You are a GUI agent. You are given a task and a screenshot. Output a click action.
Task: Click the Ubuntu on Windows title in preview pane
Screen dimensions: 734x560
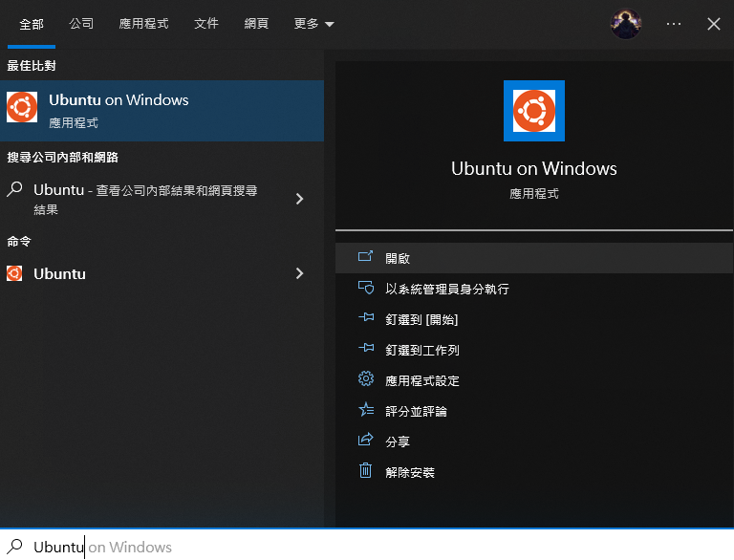coord(534,168)
